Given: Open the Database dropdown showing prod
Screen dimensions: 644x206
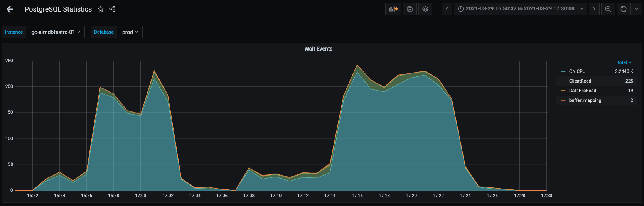Looking at the screenshot, I should coord(130,32).
